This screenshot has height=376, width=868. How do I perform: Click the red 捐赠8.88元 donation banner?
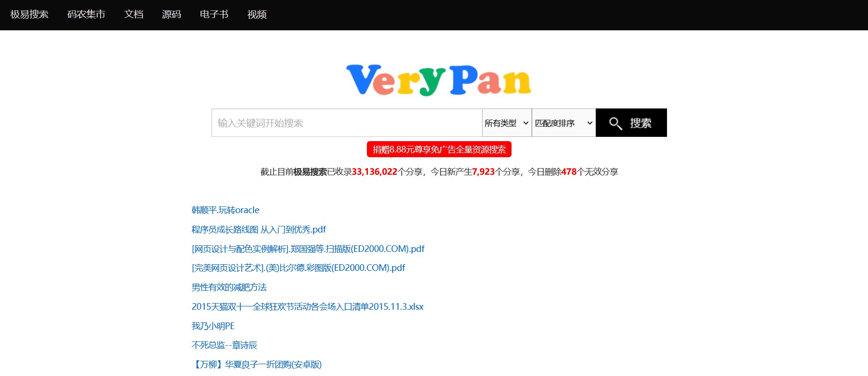pos(439,149)
